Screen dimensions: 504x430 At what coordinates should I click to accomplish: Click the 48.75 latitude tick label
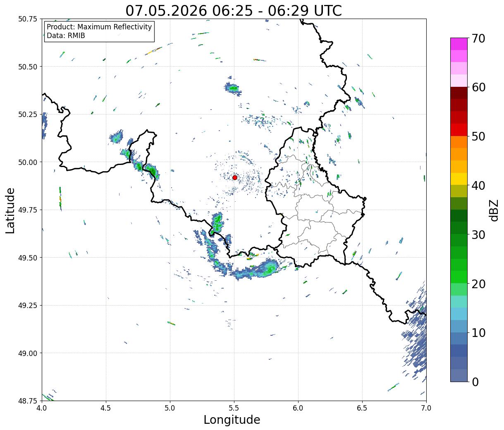point(28,401)
